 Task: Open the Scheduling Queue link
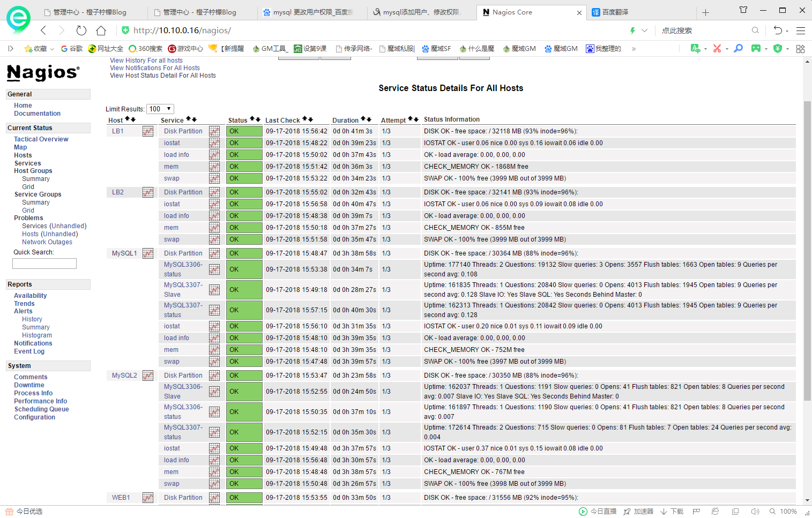(41, 409)
